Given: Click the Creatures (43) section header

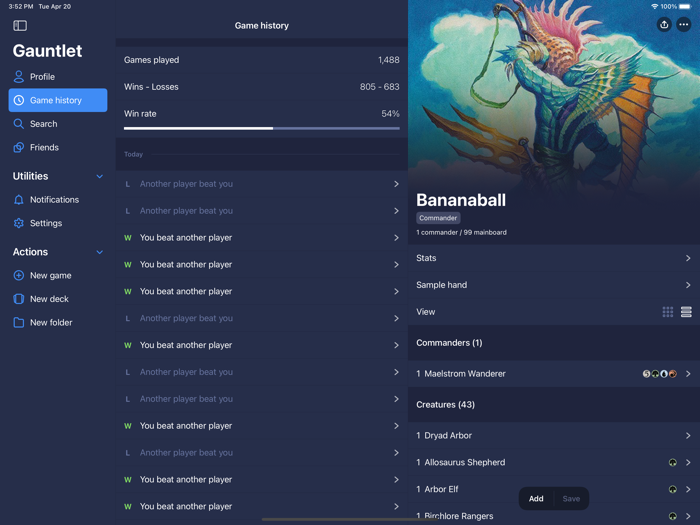Looking at the screenshot, I should 554,404.
